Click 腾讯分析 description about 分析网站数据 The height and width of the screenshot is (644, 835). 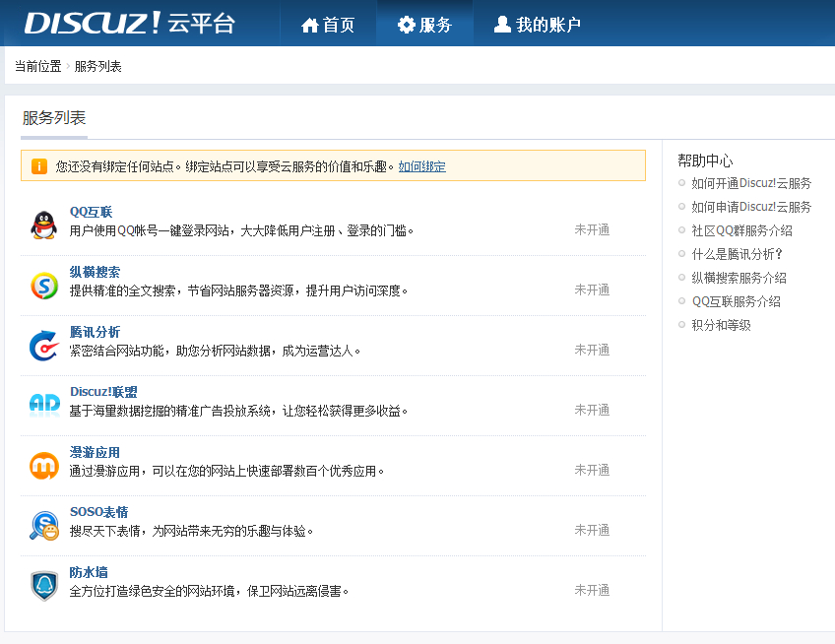point(215,352)
